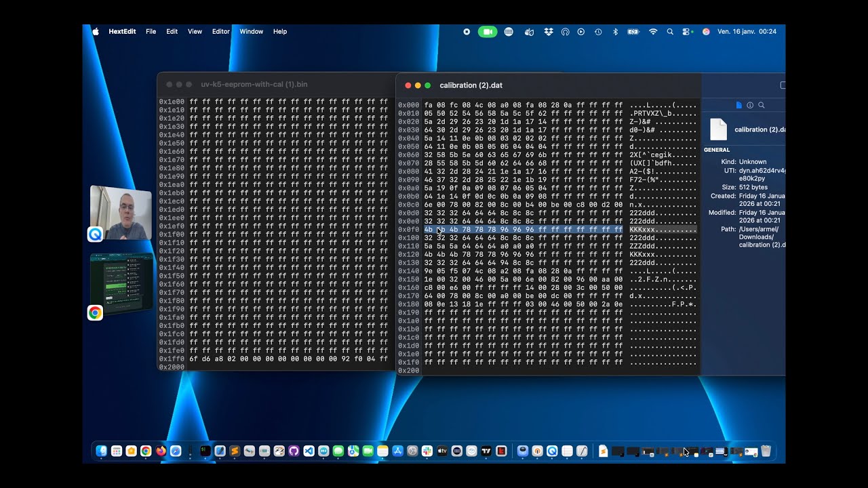Open Sublime Text from the Dock

[235, 451]
